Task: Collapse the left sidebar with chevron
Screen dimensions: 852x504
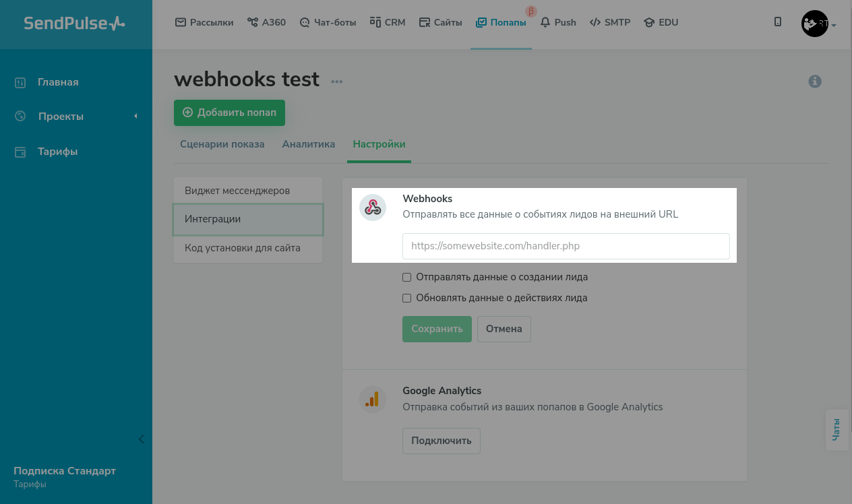Action: [x=141, y=439]
